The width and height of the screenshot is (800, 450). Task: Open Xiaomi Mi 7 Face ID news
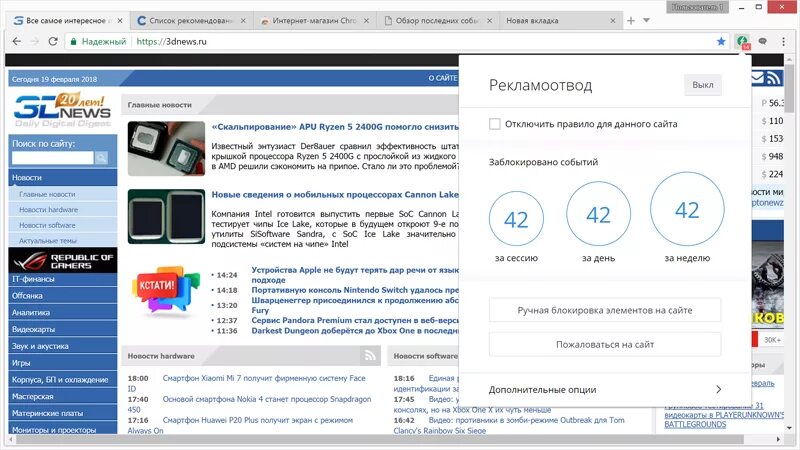pos(264,378)
